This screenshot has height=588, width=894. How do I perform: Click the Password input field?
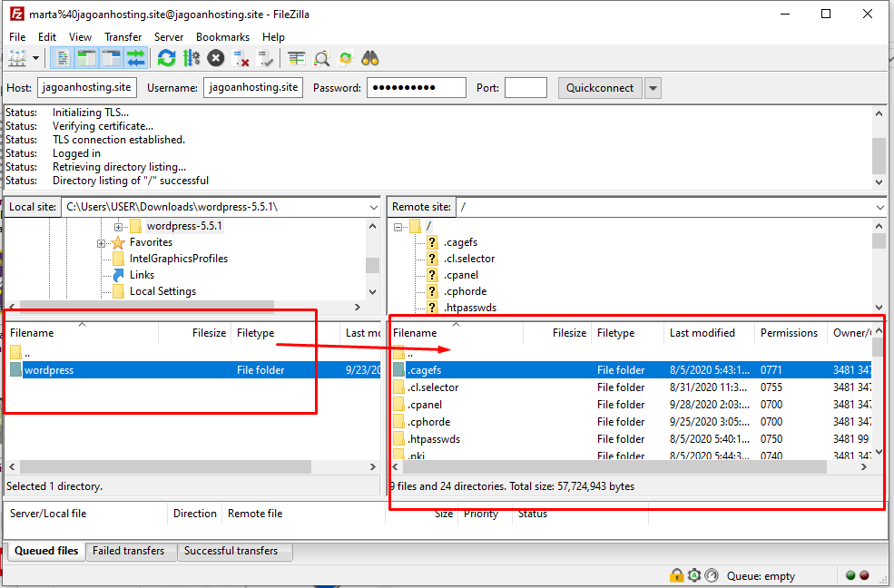coord(417,88)
